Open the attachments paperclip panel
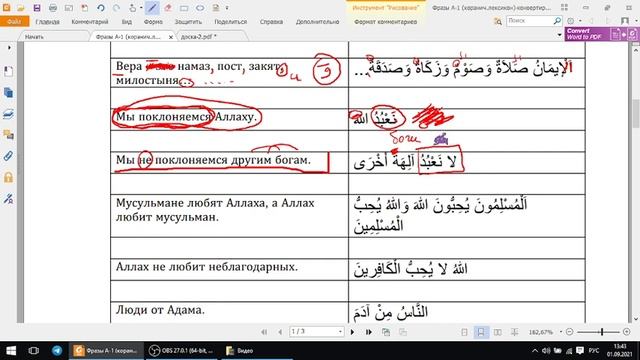The width and height of the screenshot is (640, 360). [8, 156]
